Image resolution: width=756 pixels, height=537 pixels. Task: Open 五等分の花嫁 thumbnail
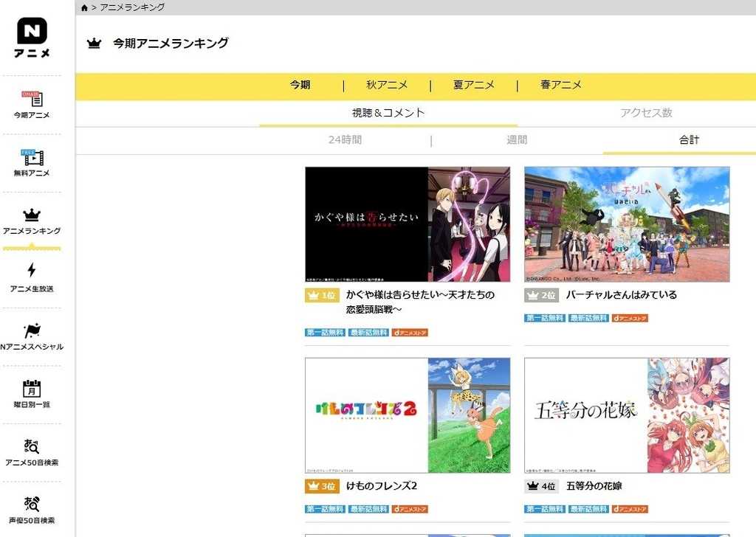(x=627, y=415)
